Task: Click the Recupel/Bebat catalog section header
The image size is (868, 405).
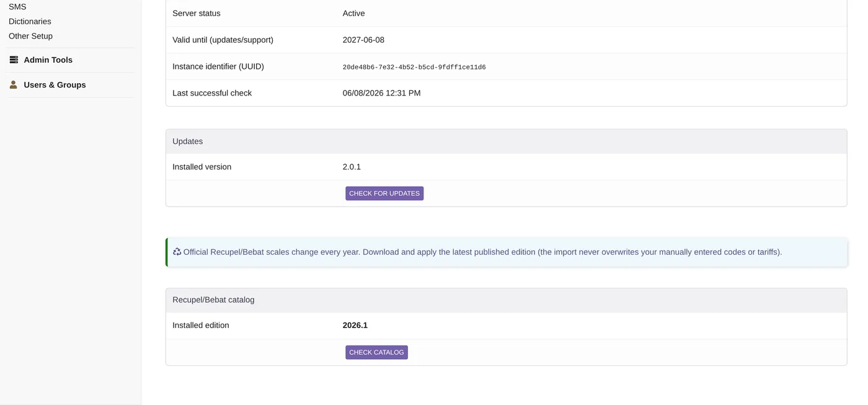Action: [x=506, y=300]
